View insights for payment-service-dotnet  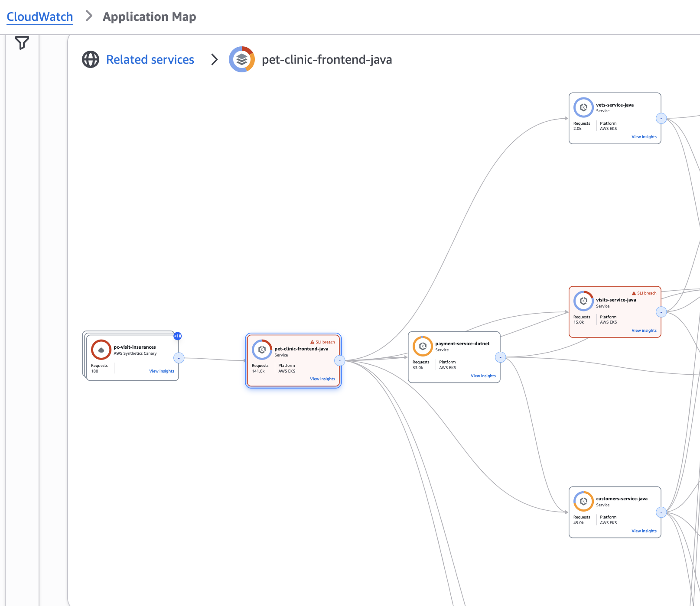point(483,376)
